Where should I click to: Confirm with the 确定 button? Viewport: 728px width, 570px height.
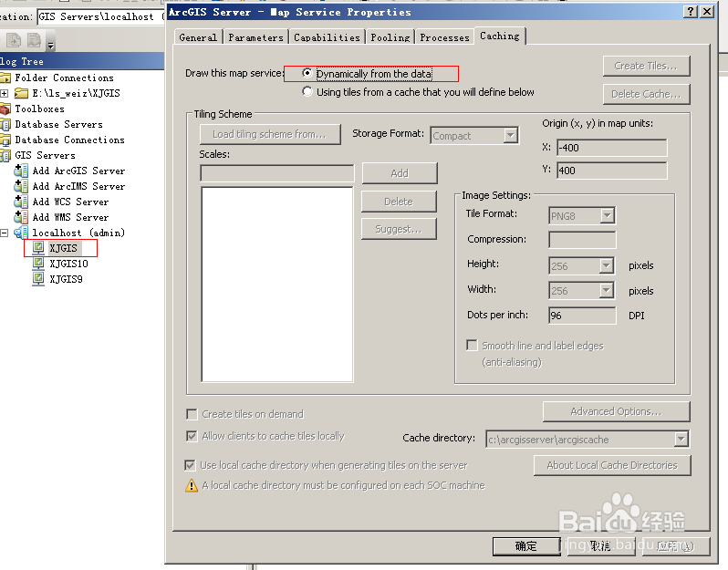[x=526, y=546]
